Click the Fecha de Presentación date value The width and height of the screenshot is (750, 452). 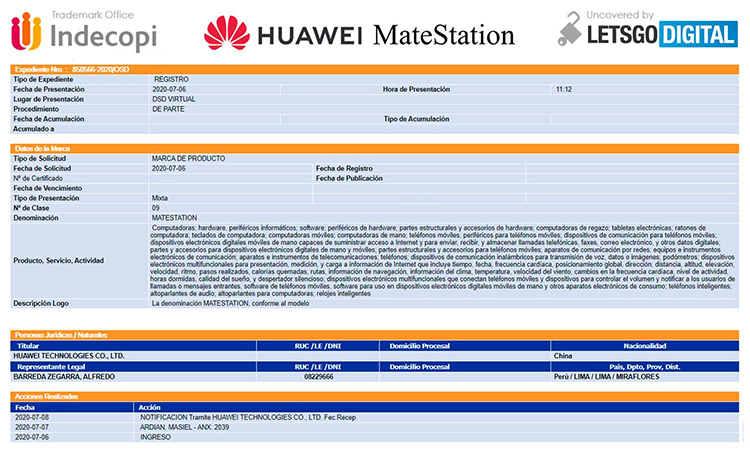[x=169, y=89]
